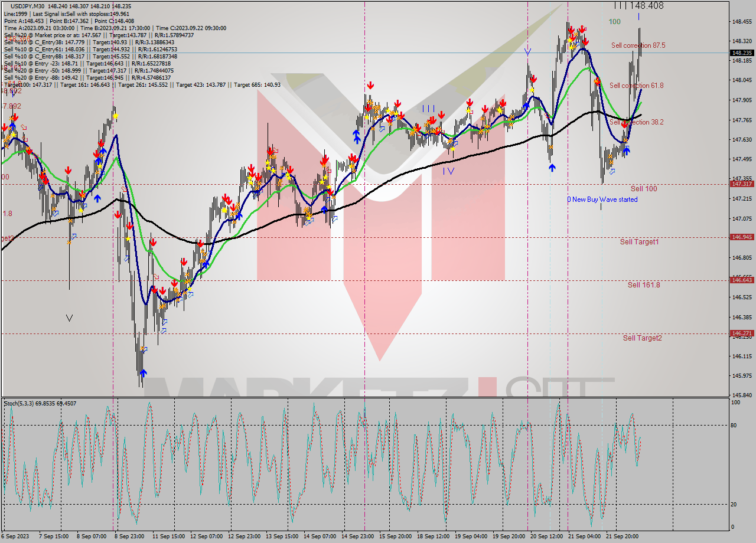Click the '15 Sep 20:00' time label

point(396,537)
